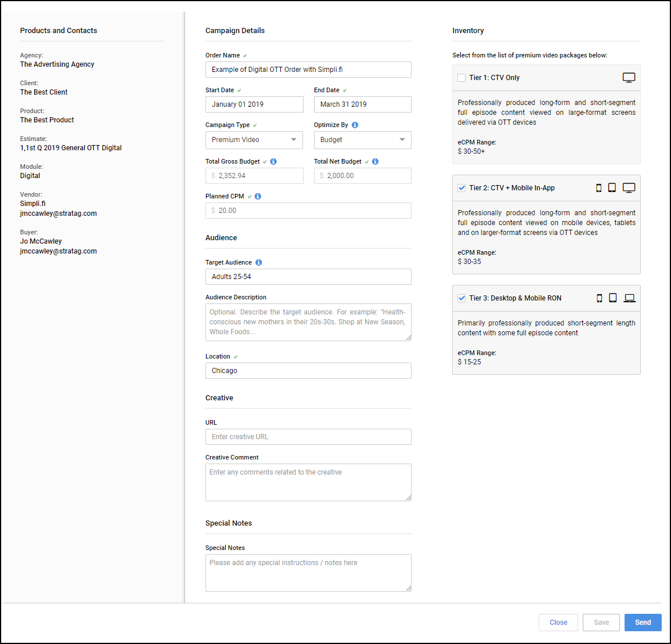The width and height of the screenshot is (671, 644).
Task: Click the info icon beside Planned CPM
Action: (258, 196)
